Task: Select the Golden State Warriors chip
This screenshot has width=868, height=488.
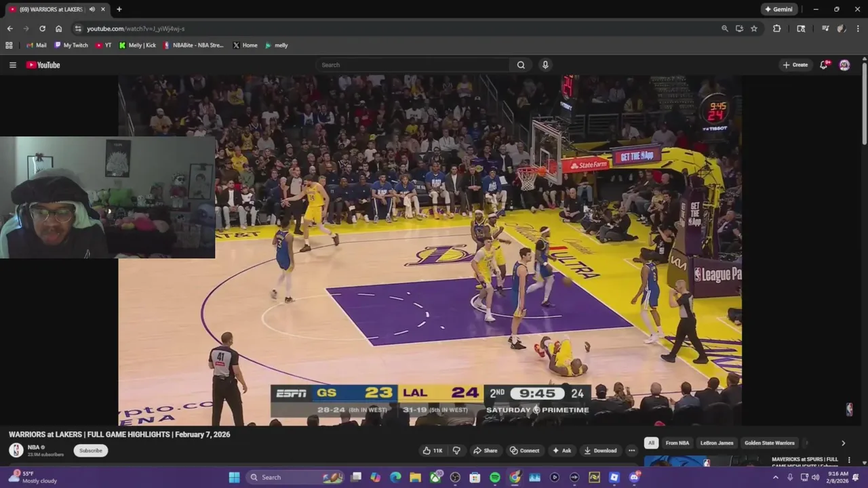Action: pyautogui.click(x=769, y=443)
